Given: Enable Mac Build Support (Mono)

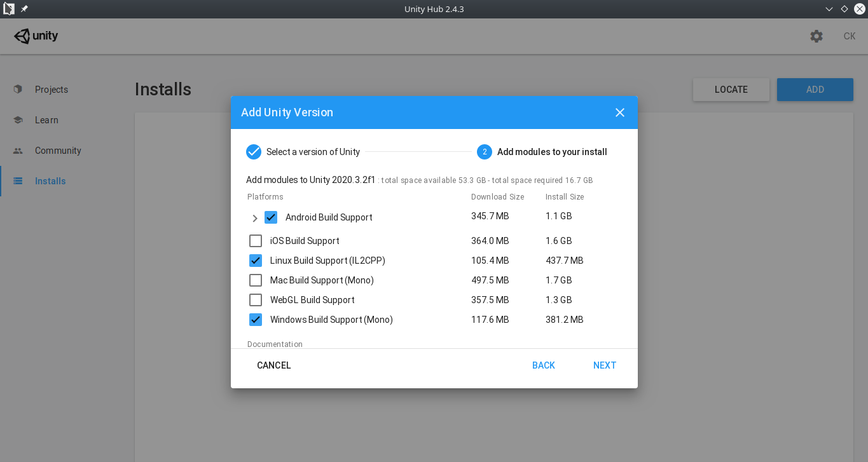Looking at the screenshot, I should [256, 280].
